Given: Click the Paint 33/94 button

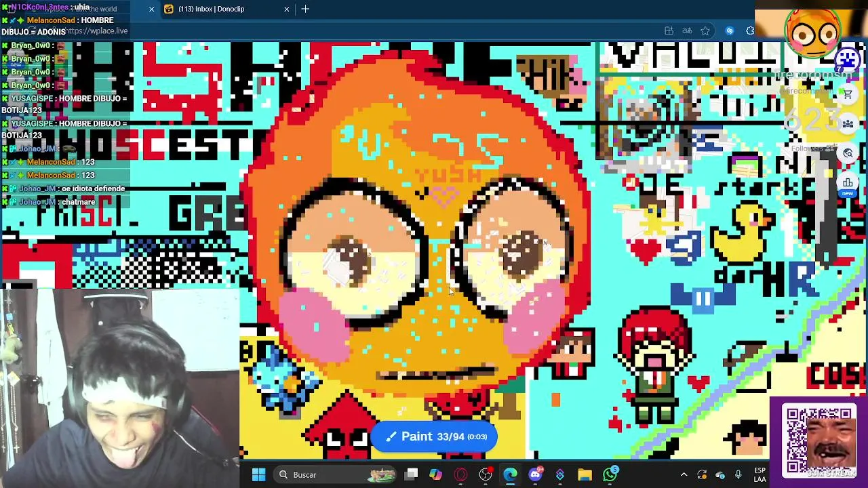Looking at the screenshot, I should (x=434, y=436).
